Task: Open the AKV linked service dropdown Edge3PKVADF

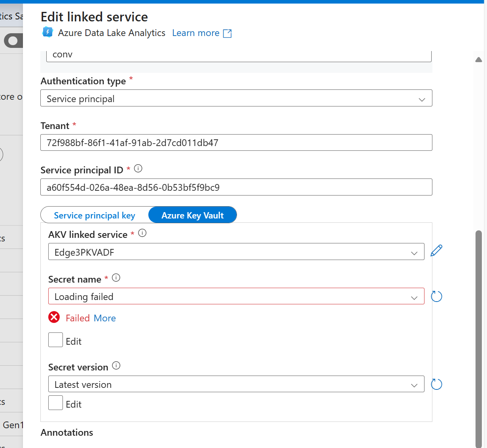Action: (236, 252)
